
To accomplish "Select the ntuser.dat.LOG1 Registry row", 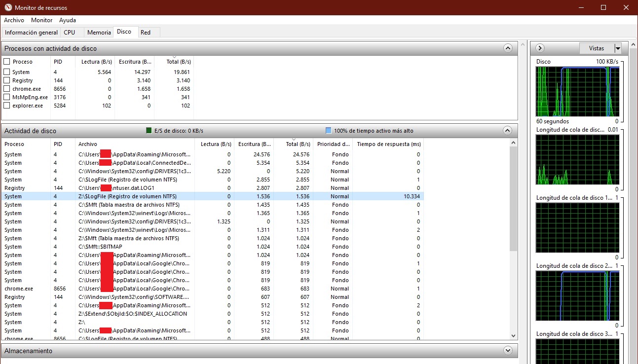I will click(212, 188).
